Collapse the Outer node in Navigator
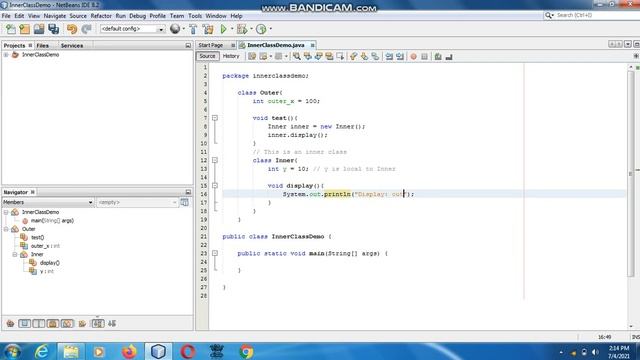This screenshot has height=360, width=640. click(x=6, y=229)
